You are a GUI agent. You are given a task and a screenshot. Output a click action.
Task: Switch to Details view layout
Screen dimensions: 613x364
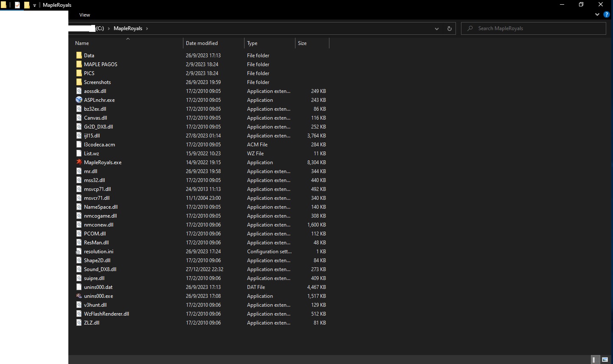coord(596,359)
